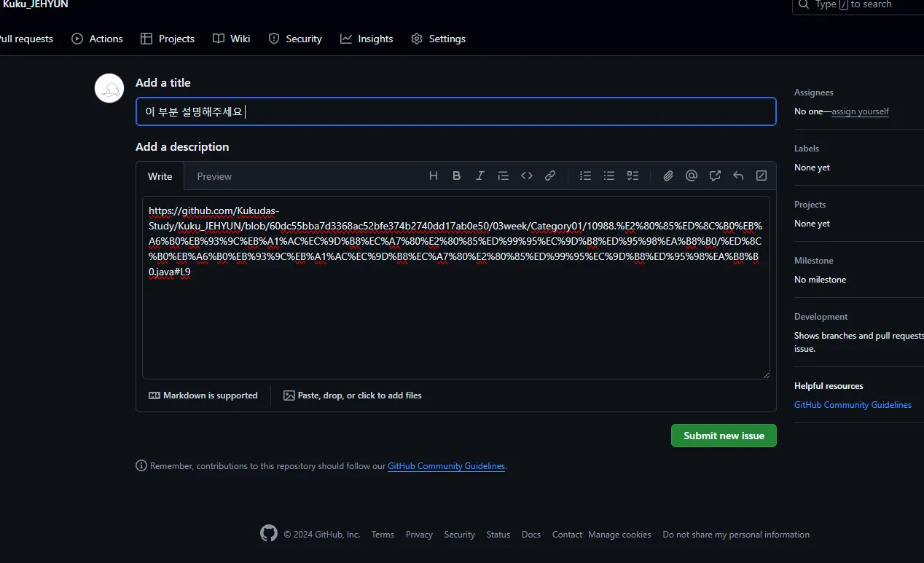Click 'No milestone' text
This screenshot has width=924, height=563.
(x=820, y=280)
